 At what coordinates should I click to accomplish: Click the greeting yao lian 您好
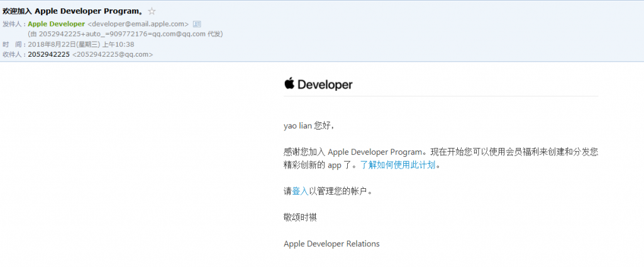click(x=309, y=125)
